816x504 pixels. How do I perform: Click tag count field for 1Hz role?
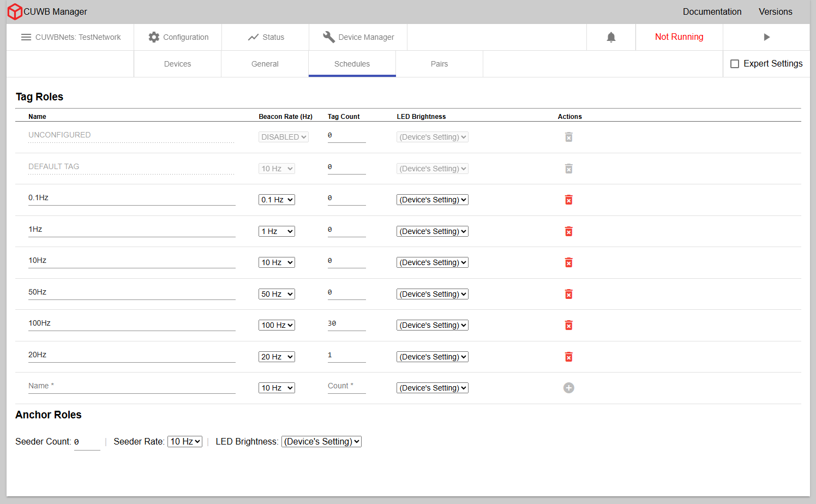click(x=346, y=230)
